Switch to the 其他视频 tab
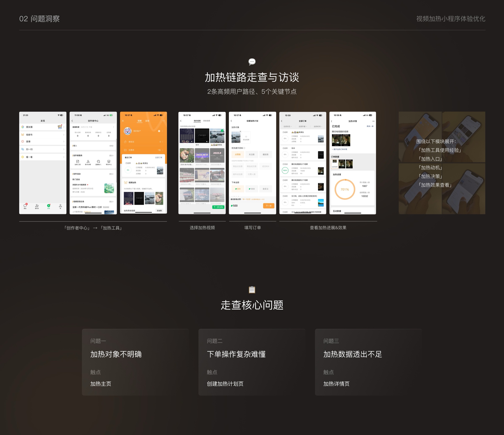Viewport: 504px width, 435px height. point(206,121)
